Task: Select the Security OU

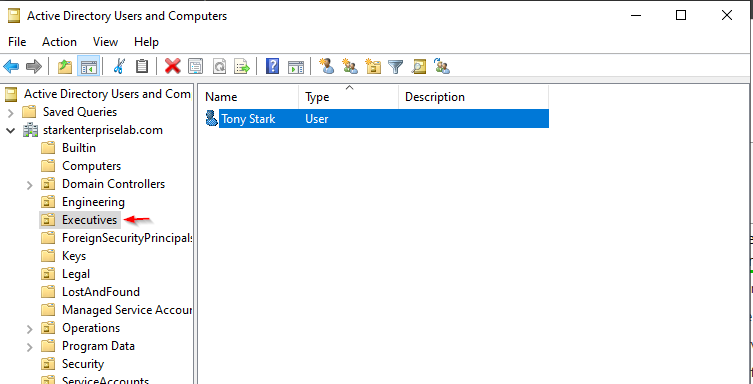Action: coord(83,364)
